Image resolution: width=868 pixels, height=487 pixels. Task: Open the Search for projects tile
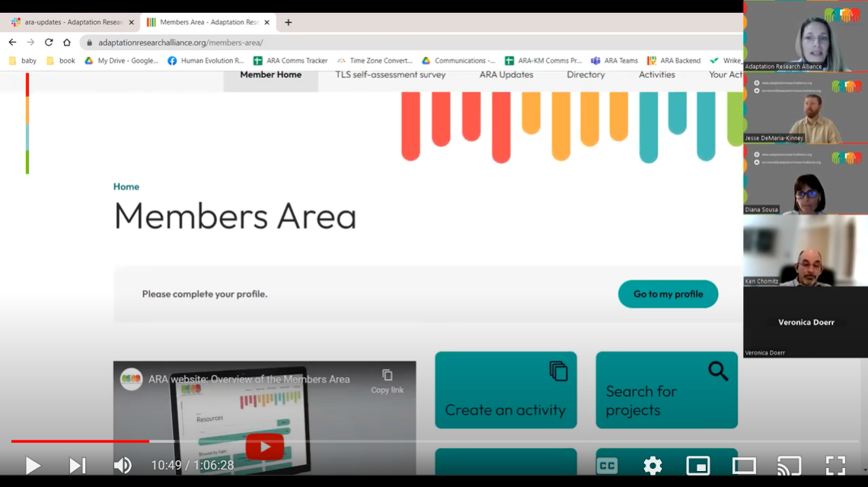[666, 390]
